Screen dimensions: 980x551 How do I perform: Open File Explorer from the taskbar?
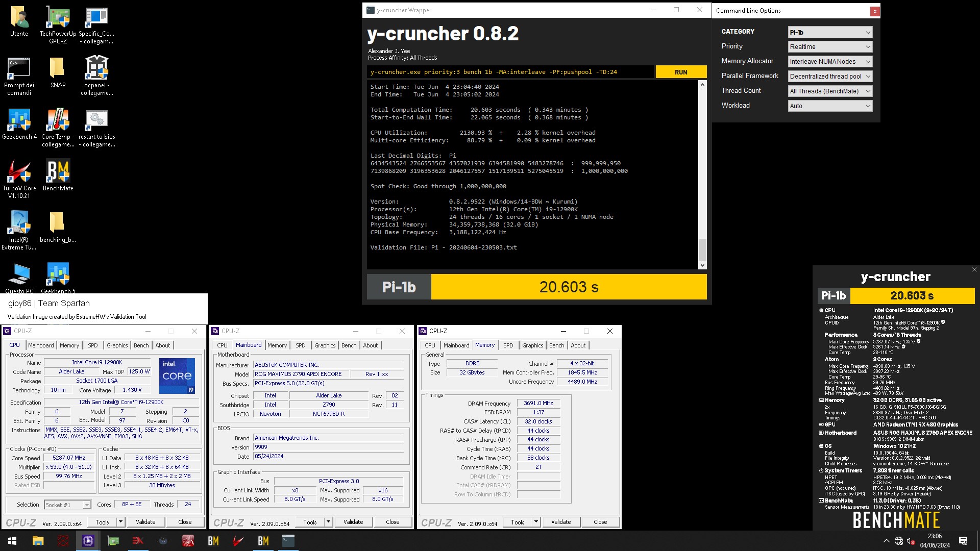pyautogui.click(x=38, y=541)
